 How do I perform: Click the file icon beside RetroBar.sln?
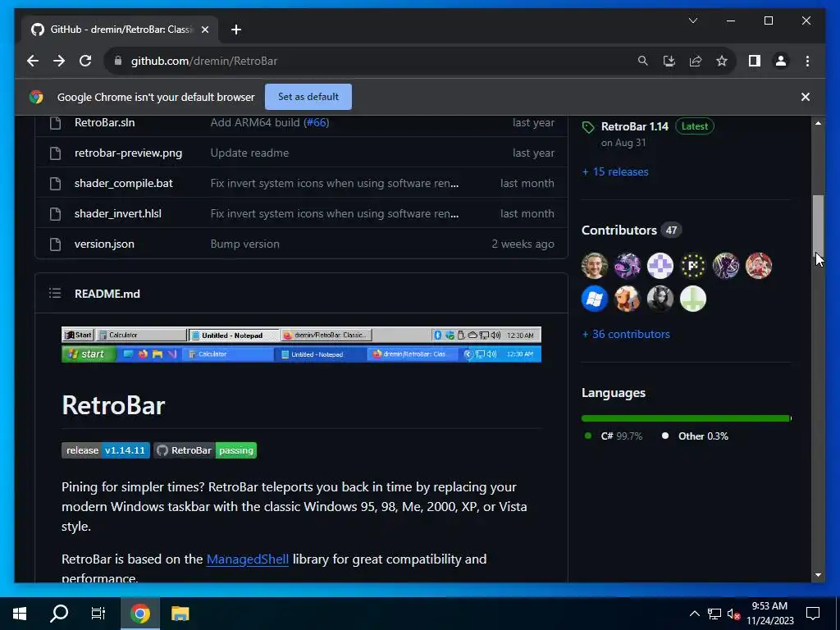tap(55, 123)
